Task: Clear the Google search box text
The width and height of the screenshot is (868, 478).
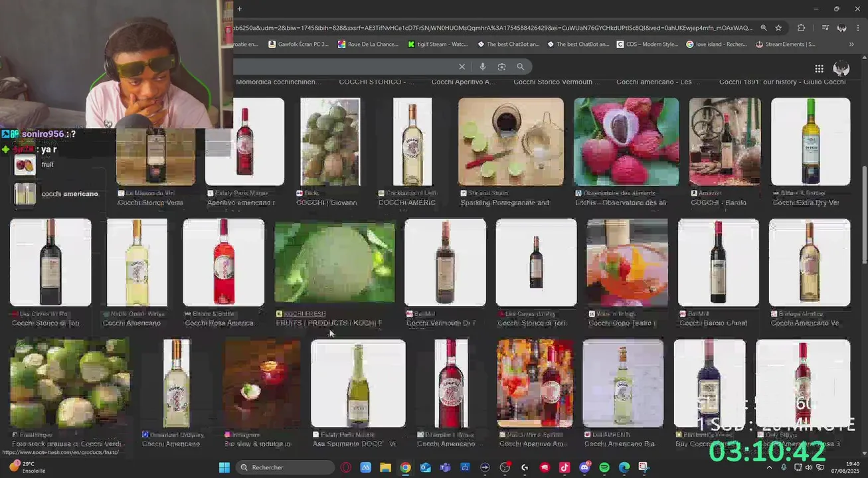Action: pos(462,66)
